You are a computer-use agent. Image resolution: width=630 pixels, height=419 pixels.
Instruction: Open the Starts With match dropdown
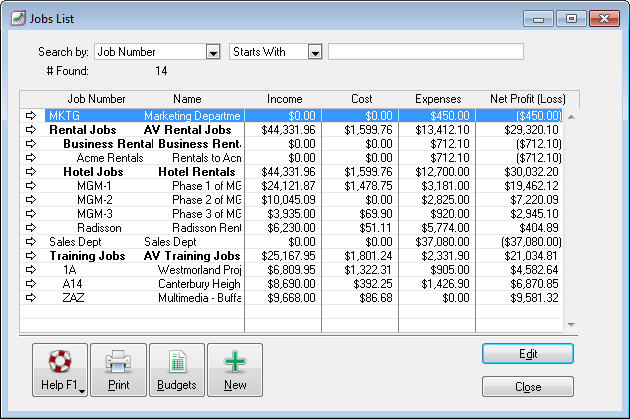[x=315, y=52]
